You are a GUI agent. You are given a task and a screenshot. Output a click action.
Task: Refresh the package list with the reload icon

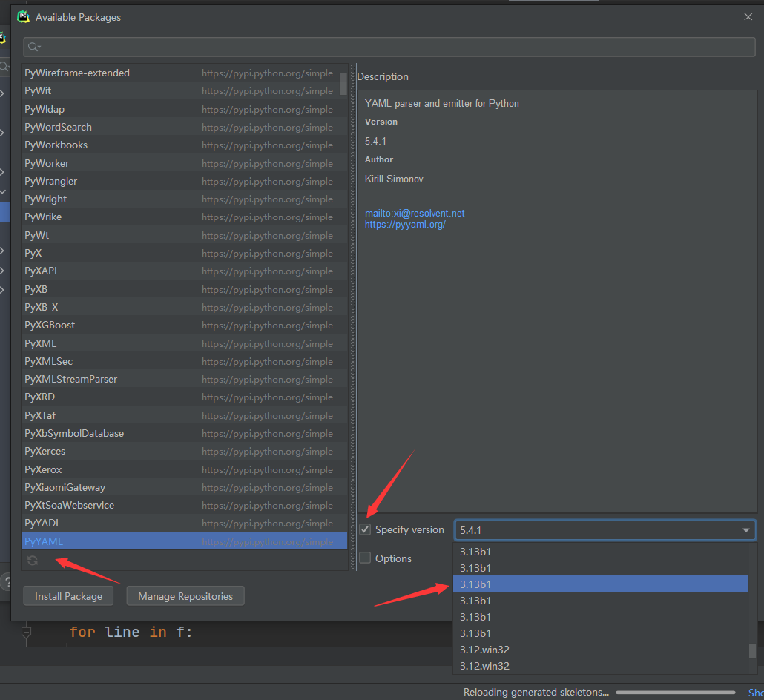click(32, 561)
